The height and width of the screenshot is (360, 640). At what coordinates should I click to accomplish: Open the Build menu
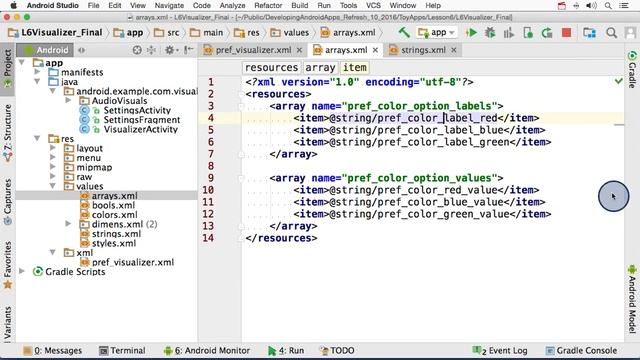tap(300, 6)
